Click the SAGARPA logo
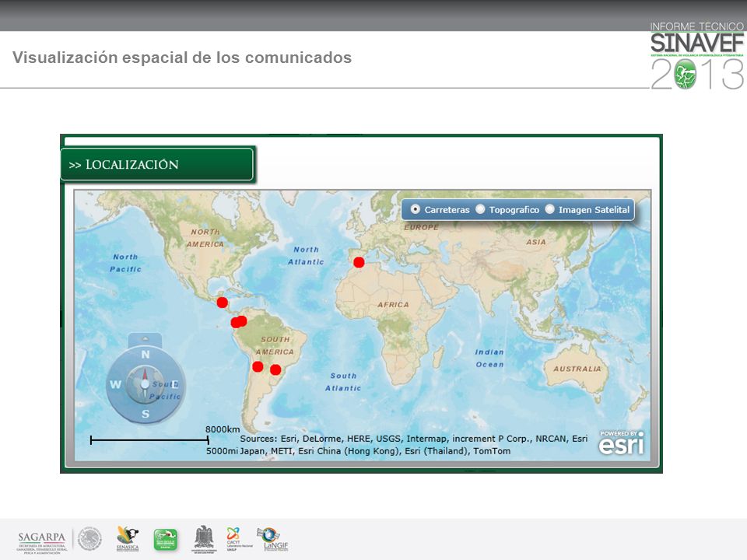 pyautogui.click(x=41, y=542)
